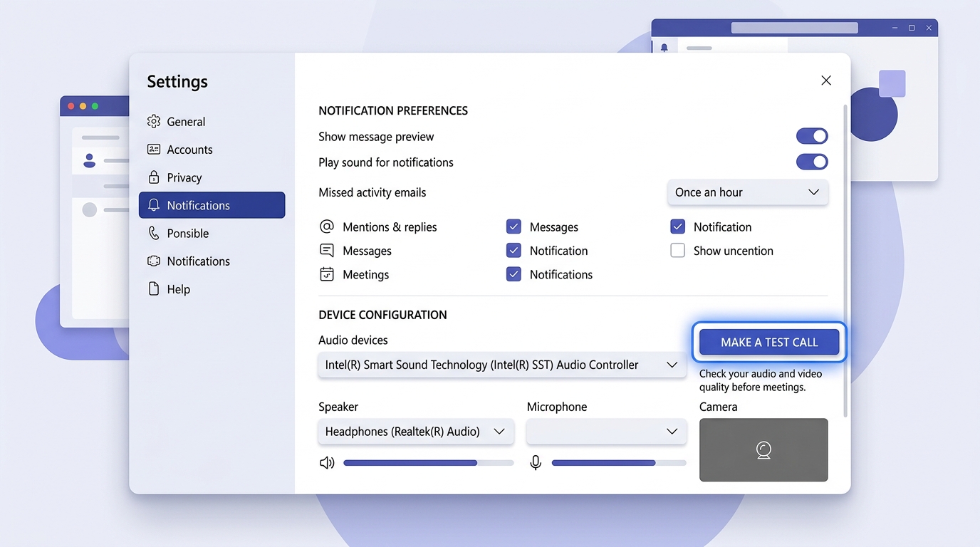
Task: Open the Speaker Headphones dropdown
Action: pyautogui.click(x=415, y=432)
